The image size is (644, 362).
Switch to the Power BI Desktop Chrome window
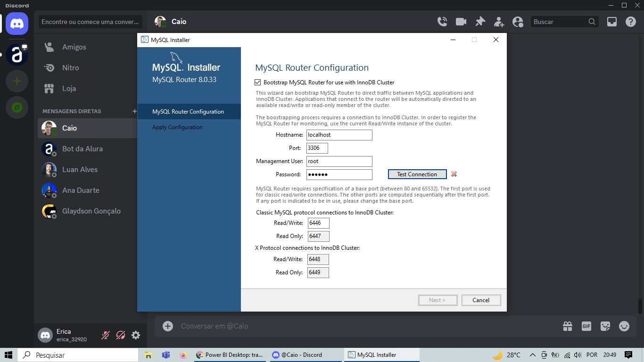point(231,355)
